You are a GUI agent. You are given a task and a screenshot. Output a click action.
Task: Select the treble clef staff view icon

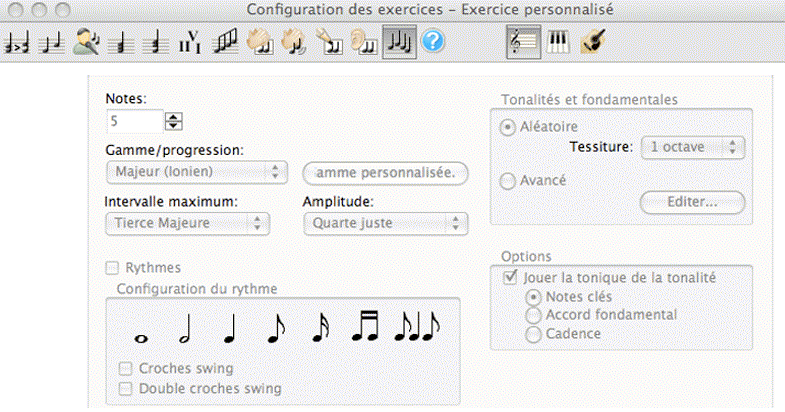tap(523, 43)
